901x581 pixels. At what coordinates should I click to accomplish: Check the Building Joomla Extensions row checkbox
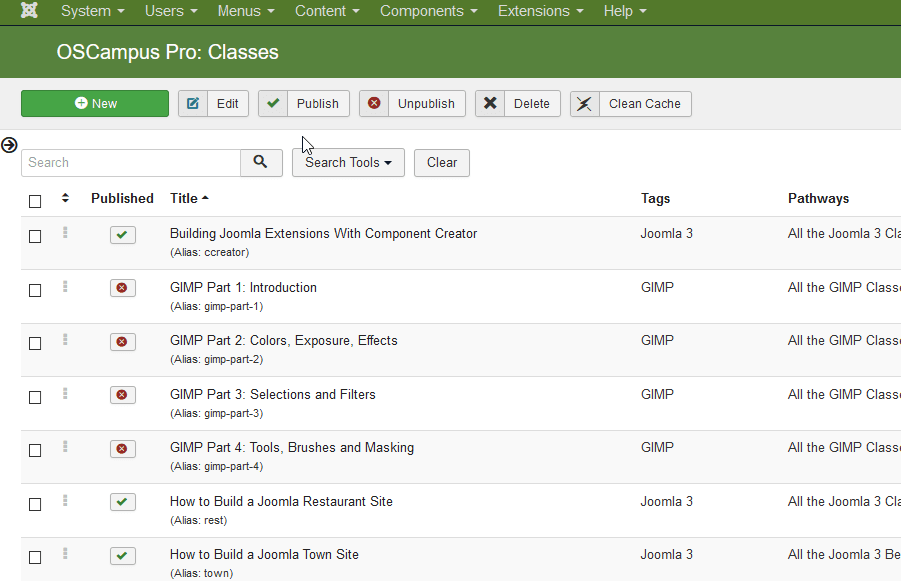[x=35, y=236]
